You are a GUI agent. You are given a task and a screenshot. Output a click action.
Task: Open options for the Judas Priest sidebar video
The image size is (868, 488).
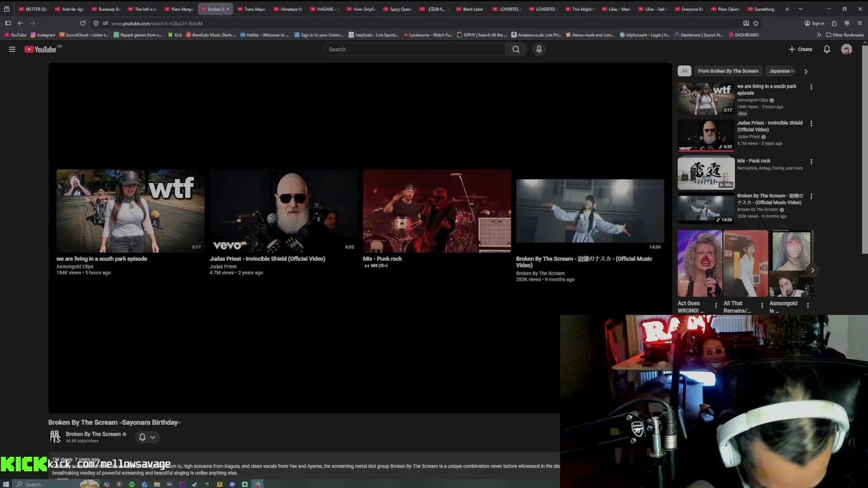(x=811, y=123)
